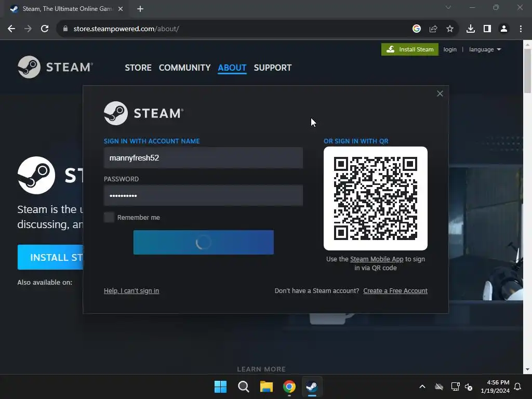
Task: Click the QR code image
Action: tap(376, 198)
